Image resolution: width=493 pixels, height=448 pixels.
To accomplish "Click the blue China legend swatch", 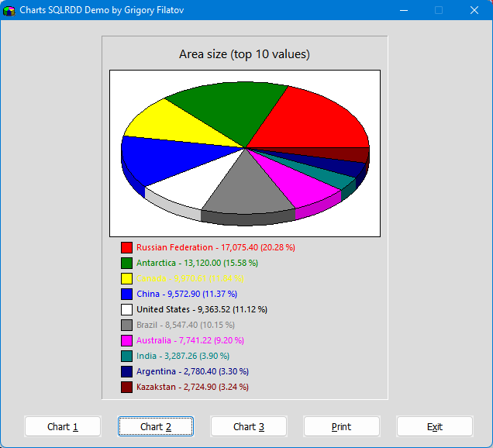I will click(x=126, y=294).
